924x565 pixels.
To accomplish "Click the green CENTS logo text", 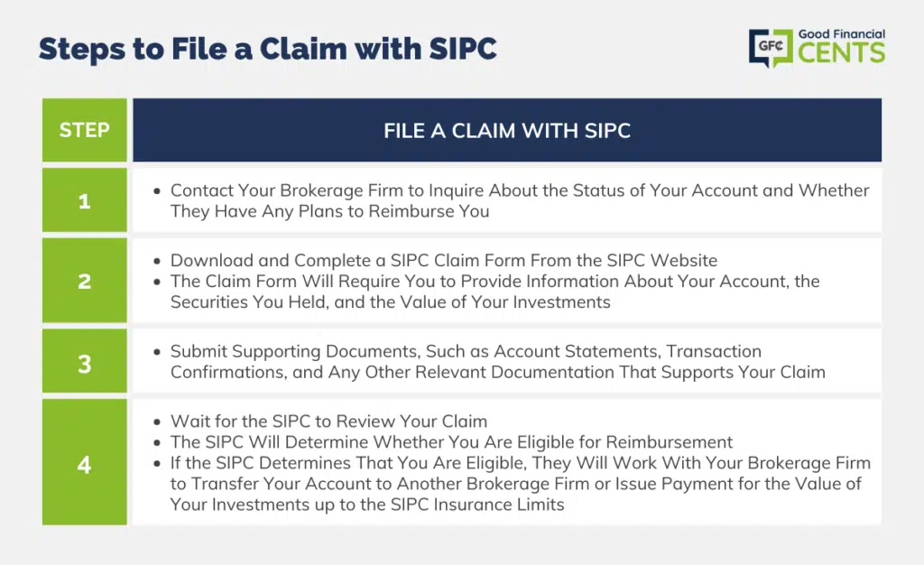I will 842,52.
